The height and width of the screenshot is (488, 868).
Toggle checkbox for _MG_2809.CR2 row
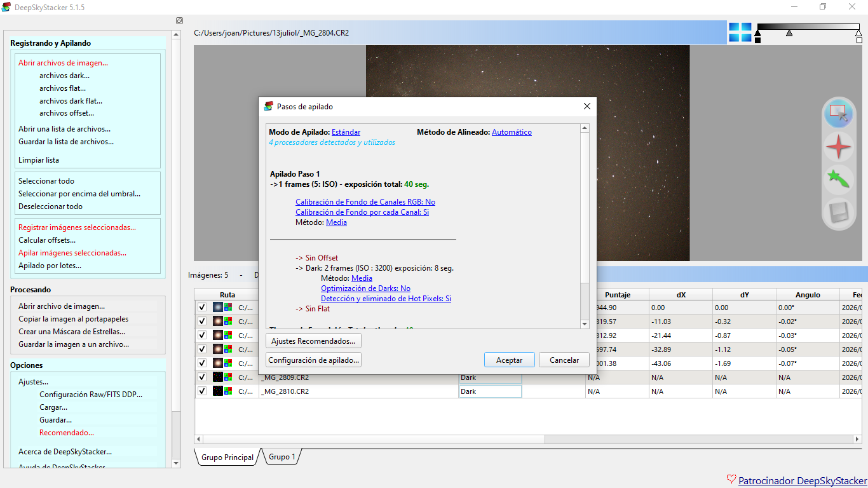[x=202, y=377]
